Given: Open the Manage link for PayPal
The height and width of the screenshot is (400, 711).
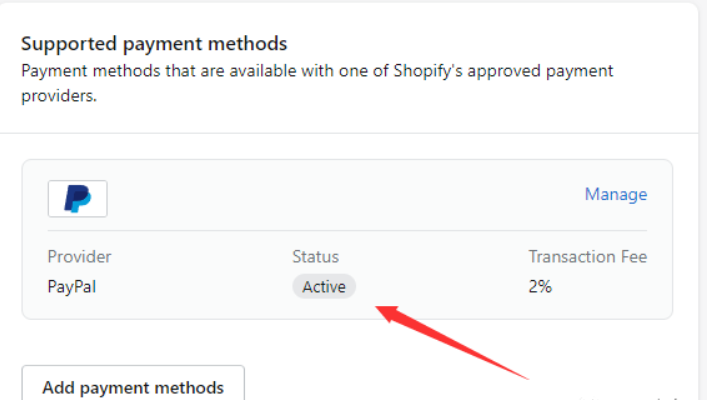Looking at the screenshot, I should pos(615,194).
